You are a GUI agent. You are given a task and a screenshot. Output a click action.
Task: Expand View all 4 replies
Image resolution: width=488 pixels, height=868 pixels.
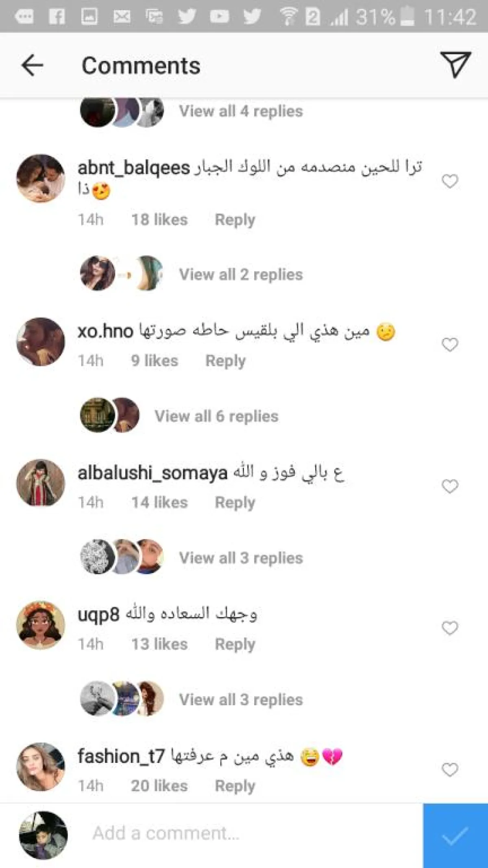[241, 111]
